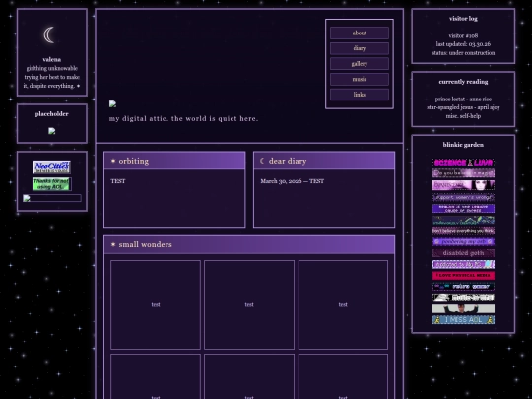The width and height of the screenshot is (532, 399).
Task: Click the 'orbiting' panel header
Action: point(174,161)
